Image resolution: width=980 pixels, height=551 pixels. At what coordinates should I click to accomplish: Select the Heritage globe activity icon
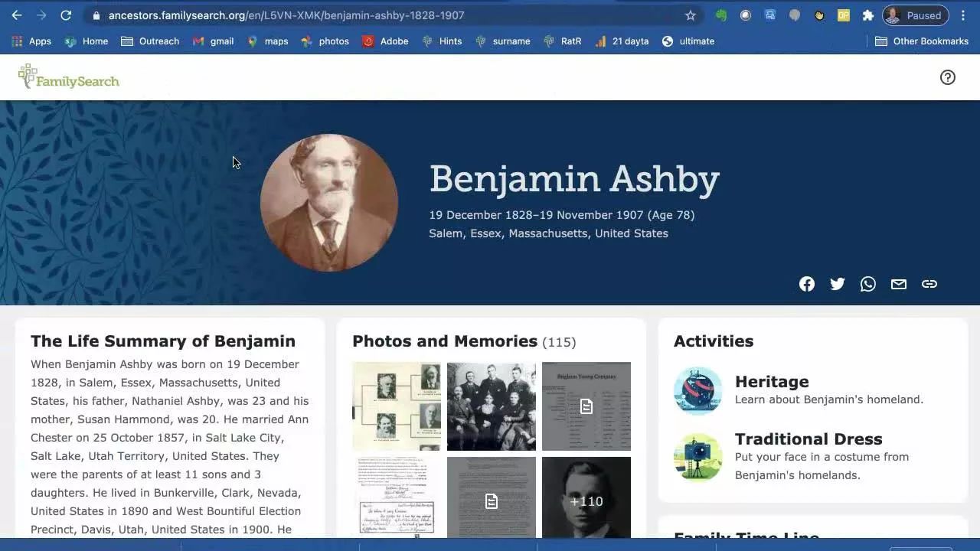[x=697, y=390]
